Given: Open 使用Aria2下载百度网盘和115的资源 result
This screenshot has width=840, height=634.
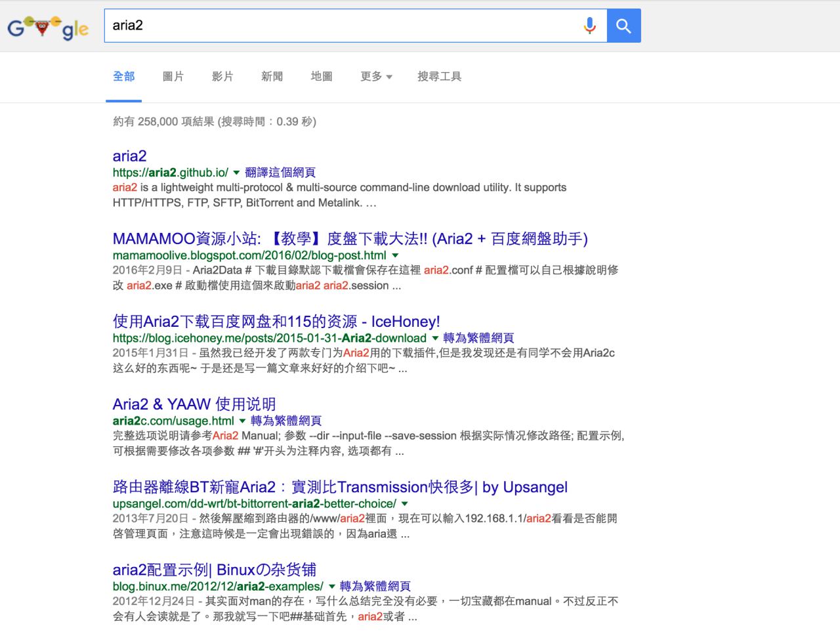Looking at the screenshot, I should coord(276,322).
